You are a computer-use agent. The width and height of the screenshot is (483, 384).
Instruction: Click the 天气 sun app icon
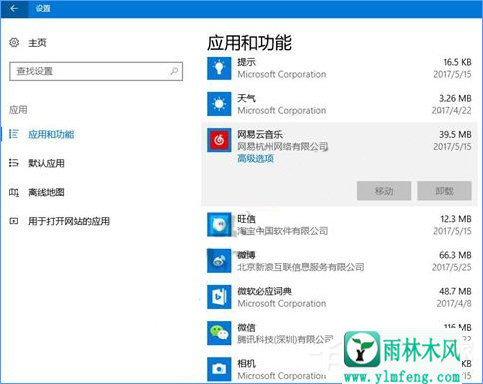click(x=219, y=104)
